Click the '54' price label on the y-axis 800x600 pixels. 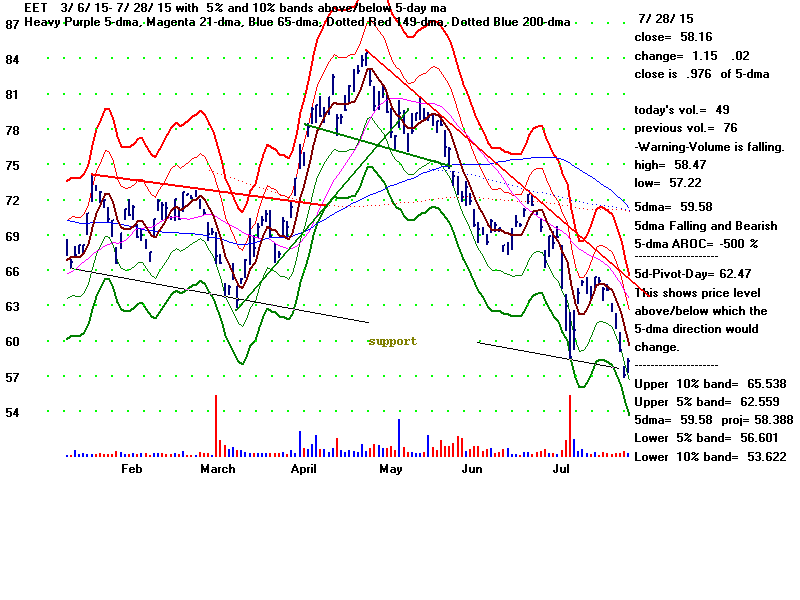pyautogui.click(x=13, y=413)
